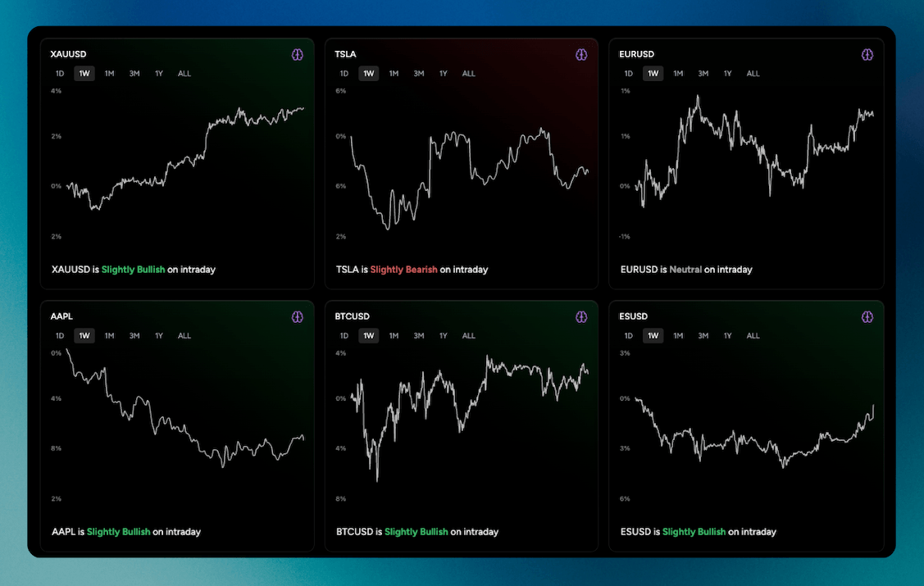
Task: Switch BTCUSD chart to 1Y range
Action: (x=443, y=336)
